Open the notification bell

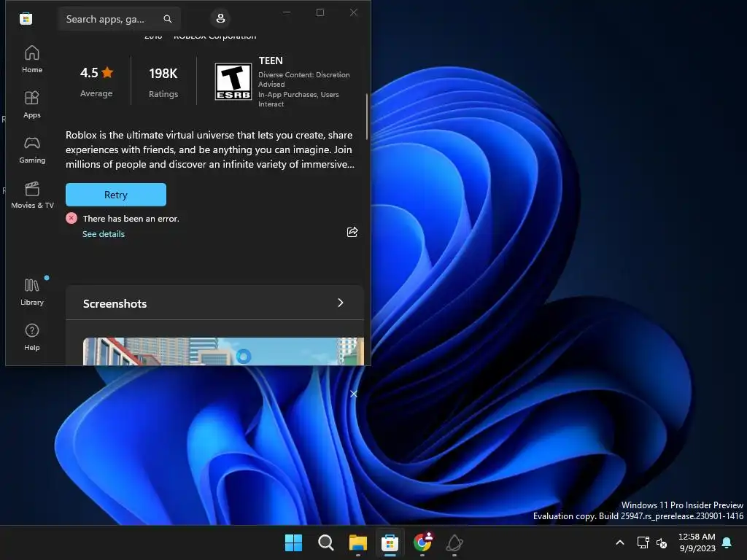(727, 542)
